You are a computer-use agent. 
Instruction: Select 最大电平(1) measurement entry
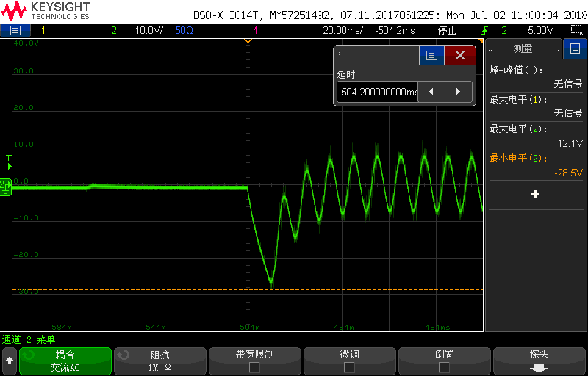click(x=536, y=106)
